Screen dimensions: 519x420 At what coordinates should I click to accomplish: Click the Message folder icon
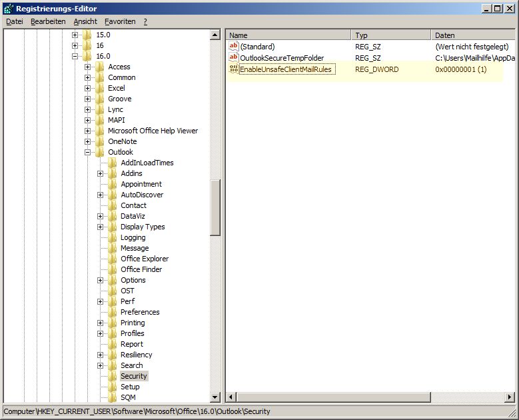(x=113, y=248)
